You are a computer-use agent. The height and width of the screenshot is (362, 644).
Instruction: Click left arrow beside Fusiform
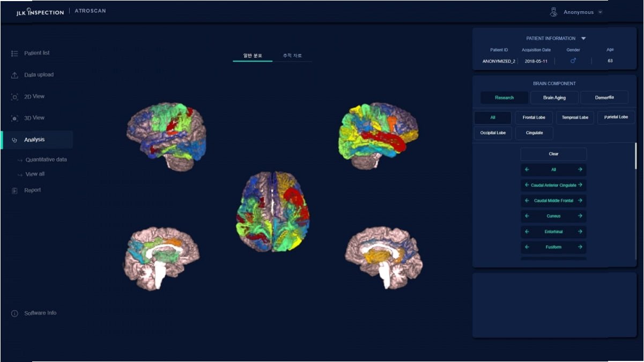(527, 247)
